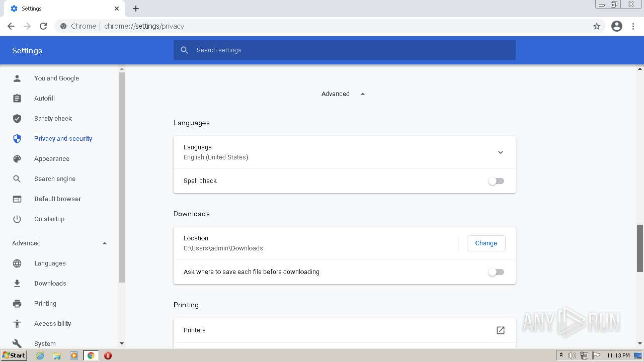Viewport: 644px width, 362px height.
Task: Open Default browser section
Action: (x=57, y=199)
